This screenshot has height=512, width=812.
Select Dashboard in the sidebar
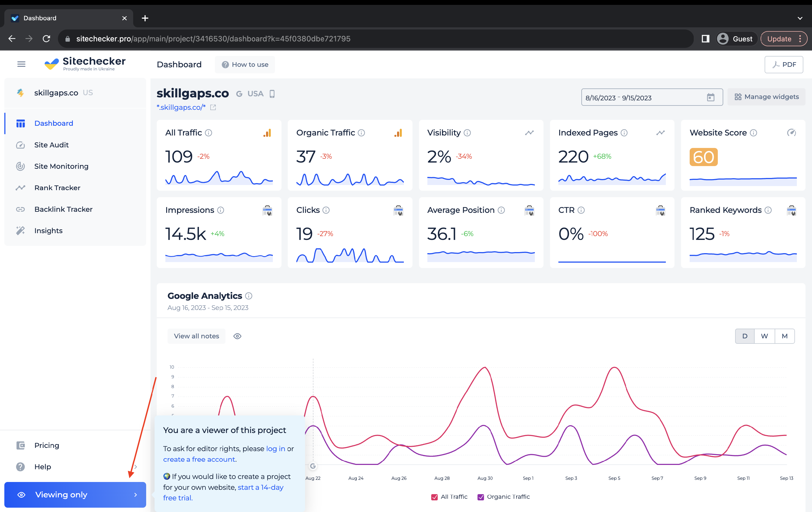(75, 123)
